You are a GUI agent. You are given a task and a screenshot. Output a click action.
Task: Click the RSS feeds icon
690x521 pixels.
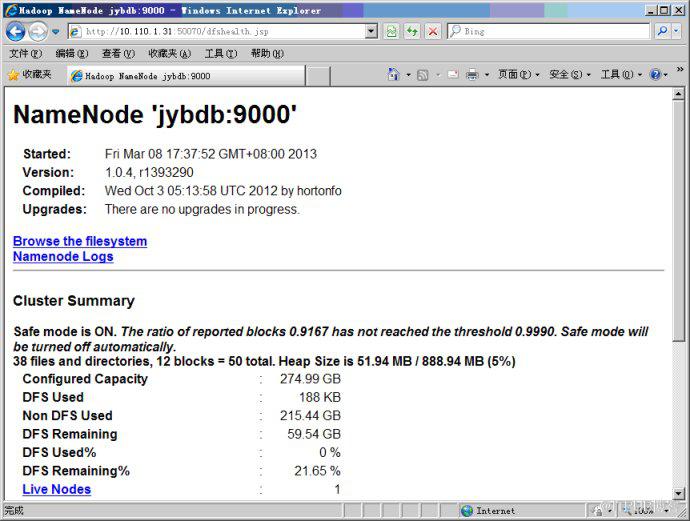(422, 75)
